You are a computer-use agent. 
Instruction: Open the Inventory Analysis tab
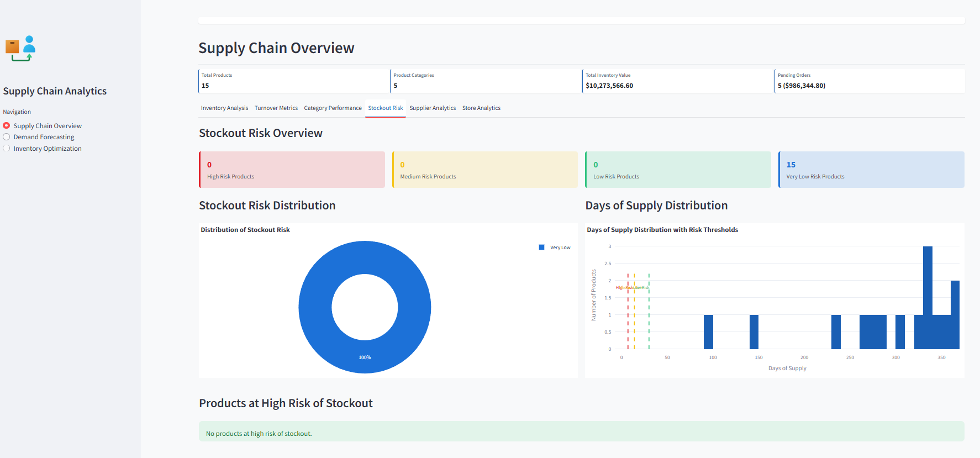pyautogui.click(x=224, y=108)
